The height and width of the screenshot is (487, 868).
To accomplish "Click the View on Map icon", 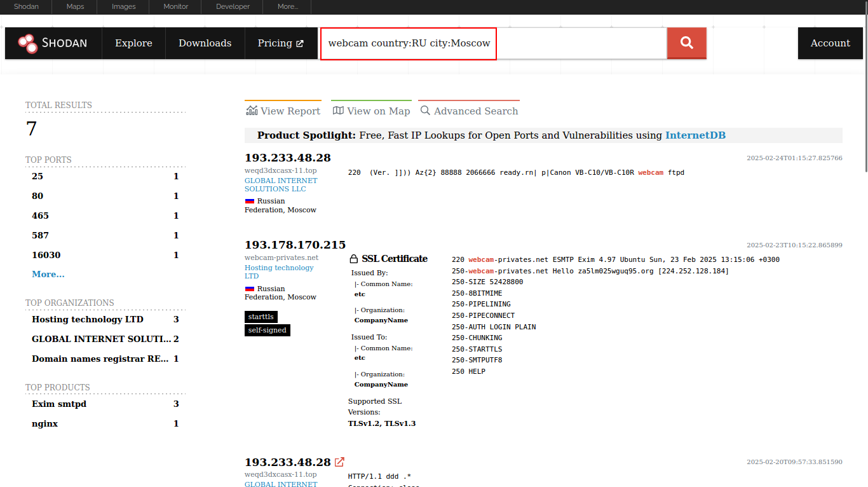I will 338,111.
